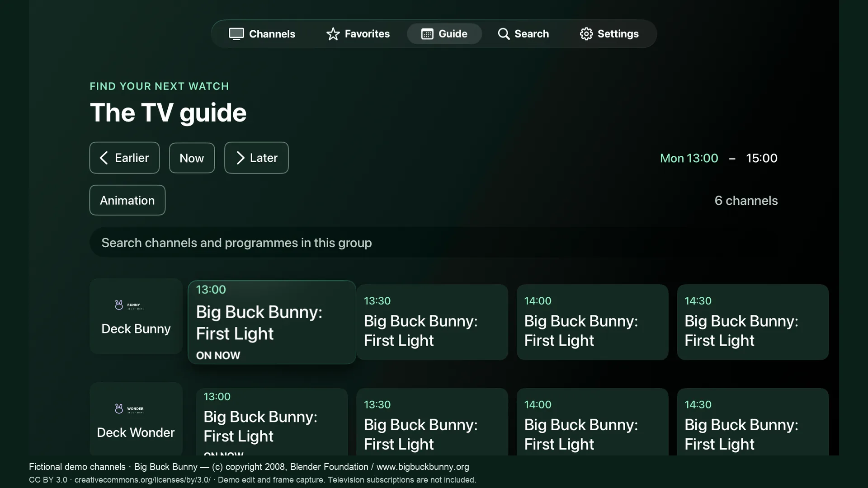Image resolution: width=868 pixels, height=488 pixels.
Task: Open Deck Wonder 14:30 programme card
Action: pos(753,422)
